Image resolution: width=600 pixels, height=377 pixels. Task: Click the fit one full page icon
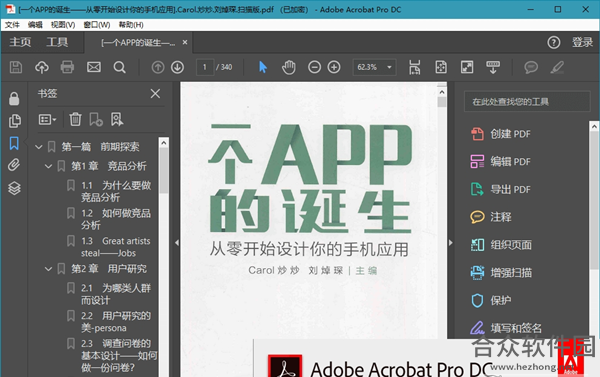coord(441,67)
